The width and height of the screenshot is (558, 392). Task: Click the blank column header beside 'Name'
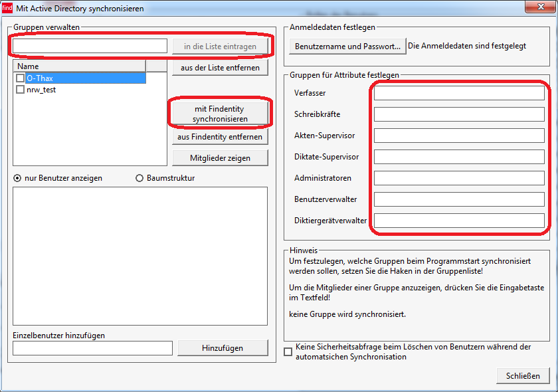pos(156,66)
